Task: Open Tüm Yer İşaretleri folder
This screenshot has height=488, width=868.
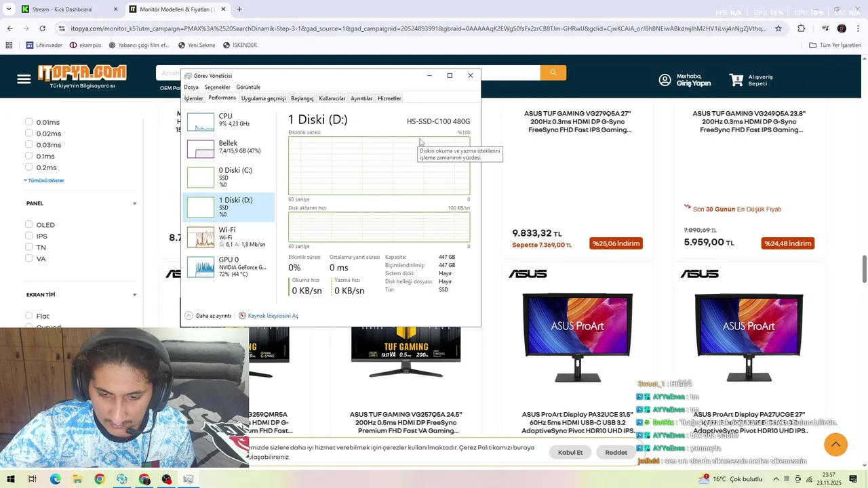Action: 835,45
